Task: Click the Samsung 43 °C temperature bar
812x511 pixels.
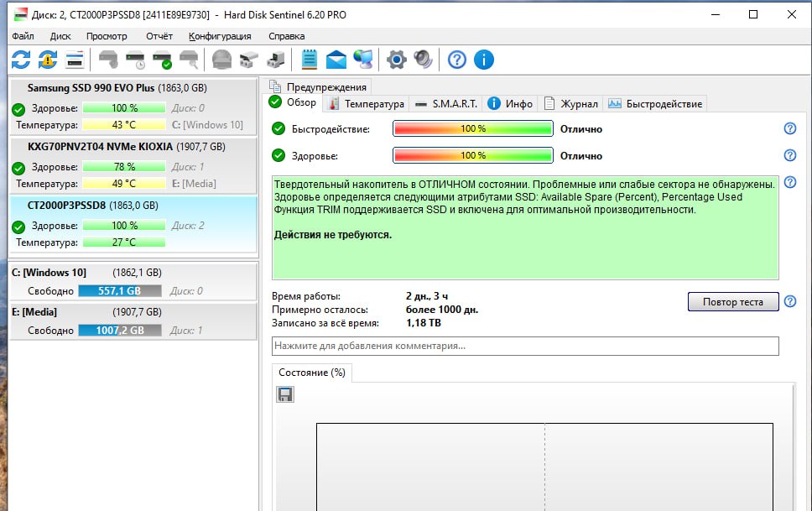Action: [124, 125]
